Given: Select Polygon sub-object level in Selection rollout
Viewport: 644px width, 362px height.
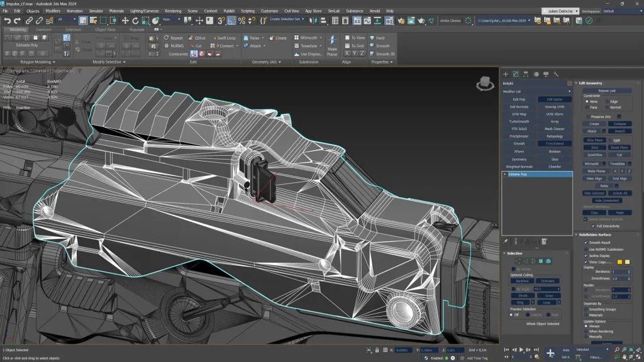Looking at the screenshot, I should point(540,261).
